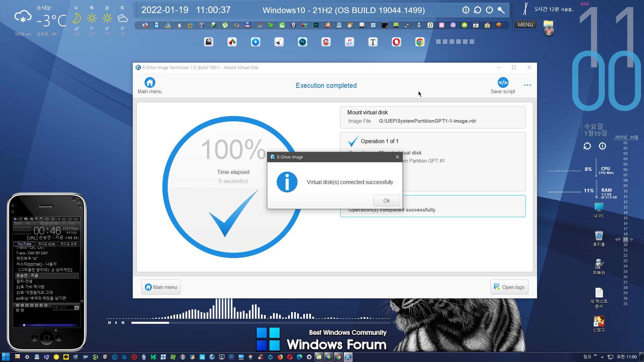This screenshot has height=362, width=644.
Task: Click day 19 in calendar column
Action: pyautogui.click(x=625, y=239)
